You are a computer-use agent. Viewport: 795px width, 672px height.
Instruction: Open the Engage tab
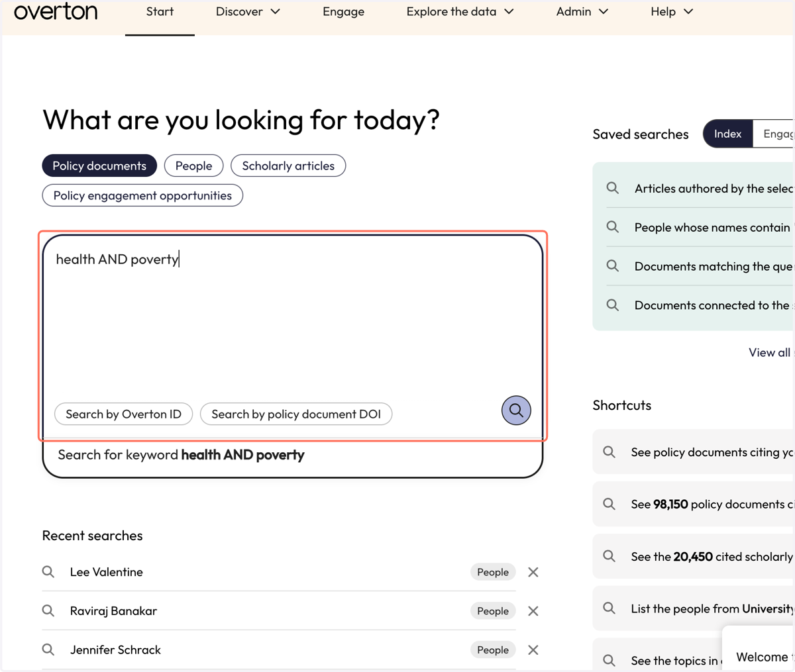pyautogui.click(x=343, y=12)
